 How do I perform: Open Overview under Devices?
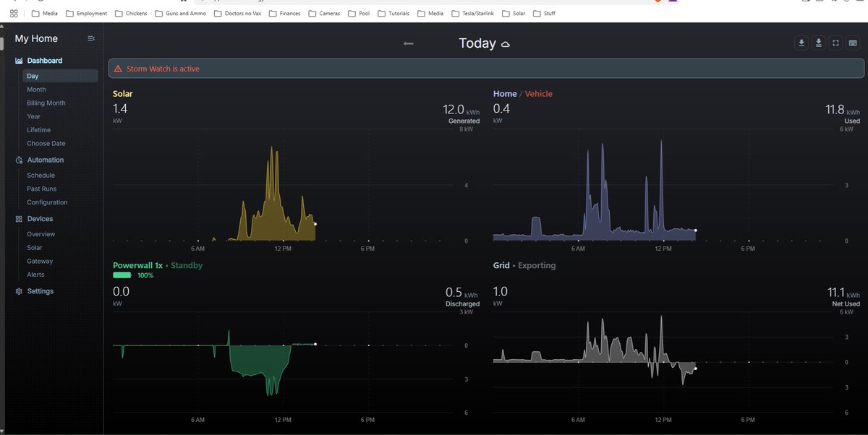point(41,234)
